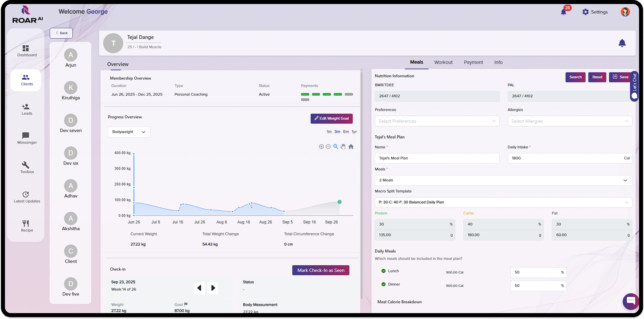Toggle the 1yr time range on the chart
This screenshot has width=644, height=319.
[354, 132]
